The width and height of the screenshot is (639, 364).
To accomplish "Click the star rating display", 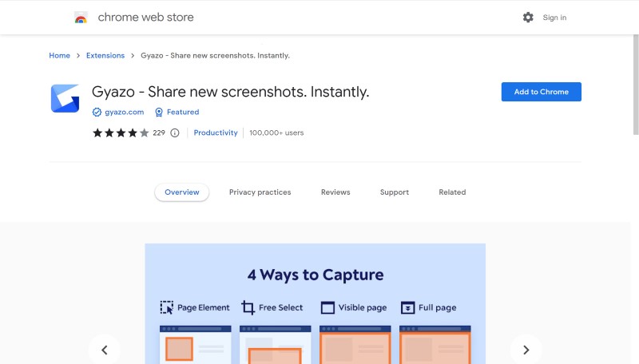I will tap(121, 133).
